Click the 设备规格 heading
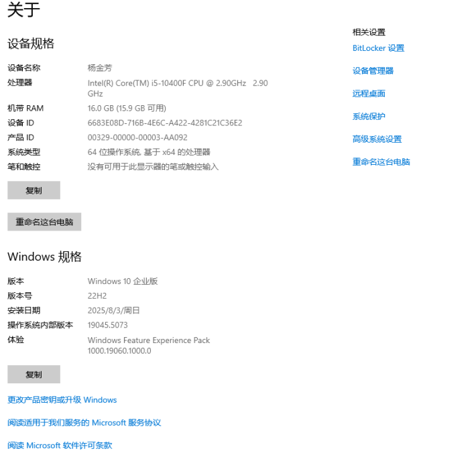The width and height of the screenshot is (476, 457). click(31, 44)
